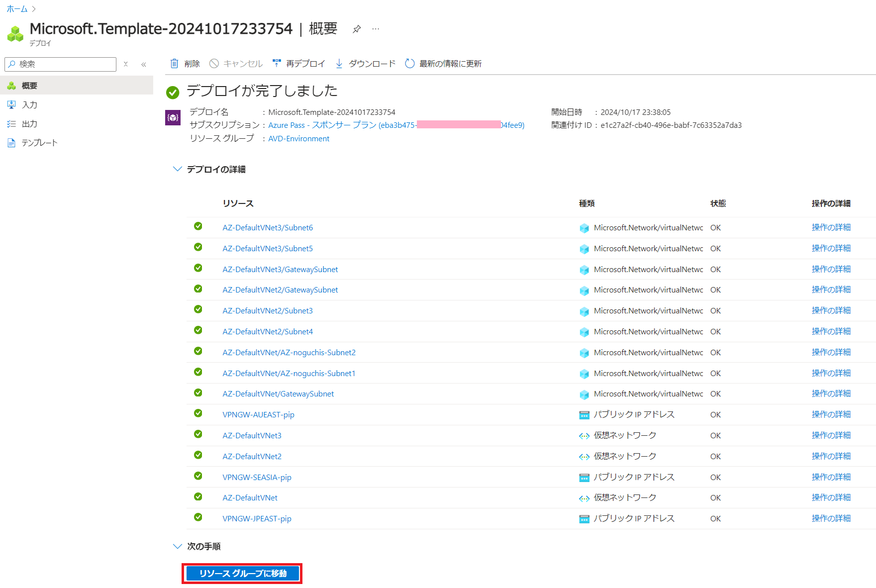876x588 pixels.
Task: Open 操作の詳細 for VPNGW-AUEAST-pip
Action: click(x=831, y=414)
